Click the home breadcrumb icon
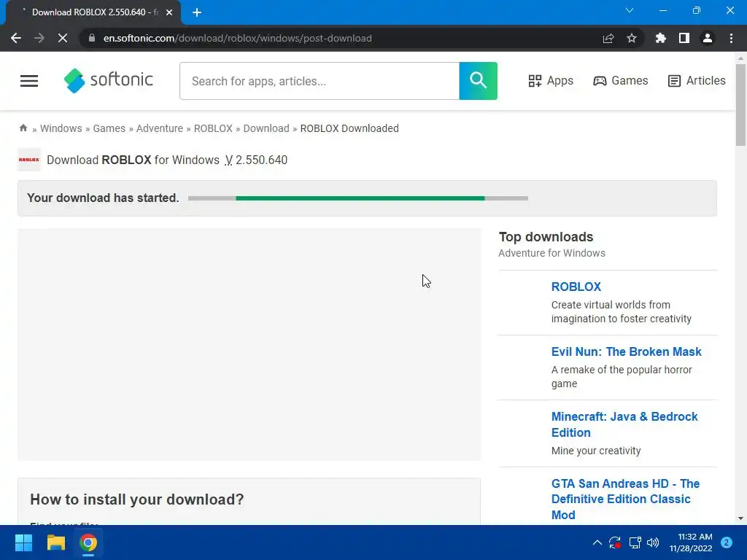Image resolution: width=747 pixels, height=560 pixels. pyautogui.click(x=23, y=128)
